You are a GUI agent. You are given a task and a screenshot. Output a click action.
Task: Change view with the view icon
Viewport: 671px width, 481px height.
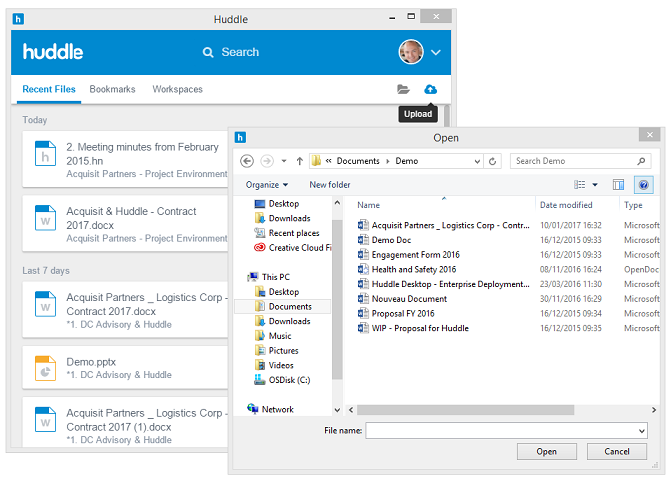579,184
